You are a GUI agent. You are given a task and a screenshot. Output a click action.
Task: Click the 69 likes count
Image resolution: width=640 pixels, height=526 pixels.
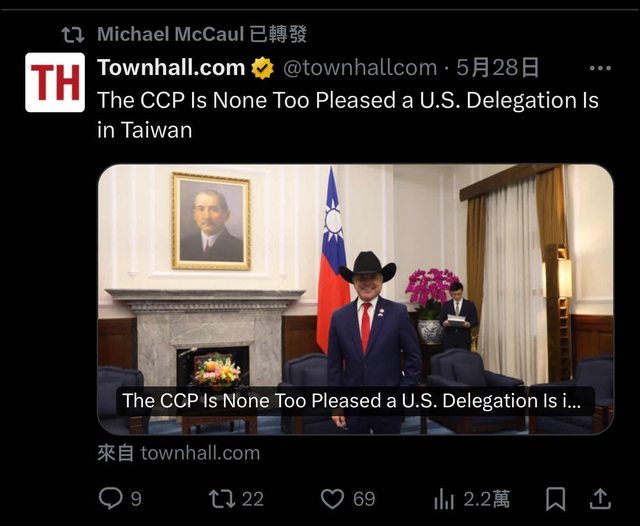[x=364, y=499]
